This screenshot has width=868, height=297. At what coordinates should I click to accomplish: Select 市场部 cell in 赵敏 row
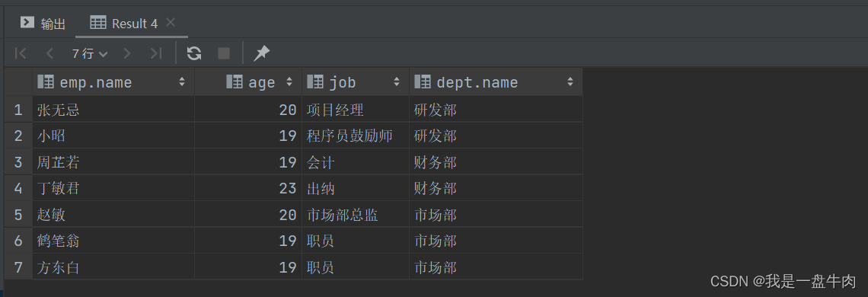pos(496,215)
